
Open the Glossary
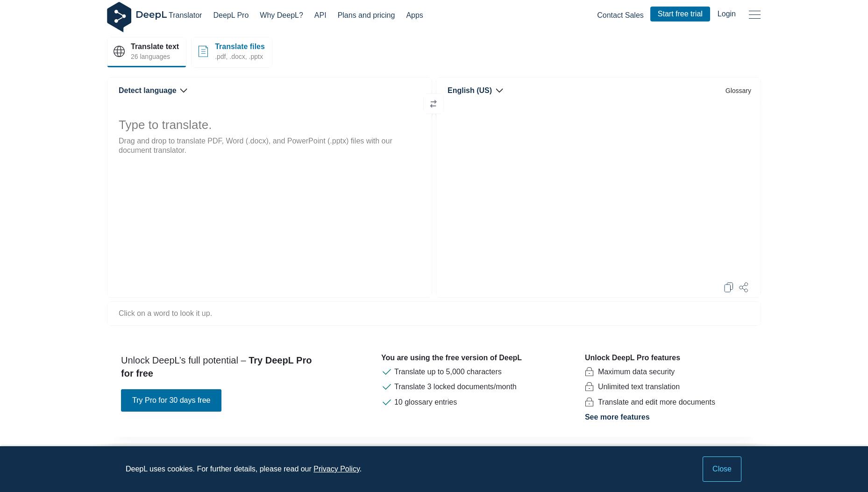click(x=738, y=91)
